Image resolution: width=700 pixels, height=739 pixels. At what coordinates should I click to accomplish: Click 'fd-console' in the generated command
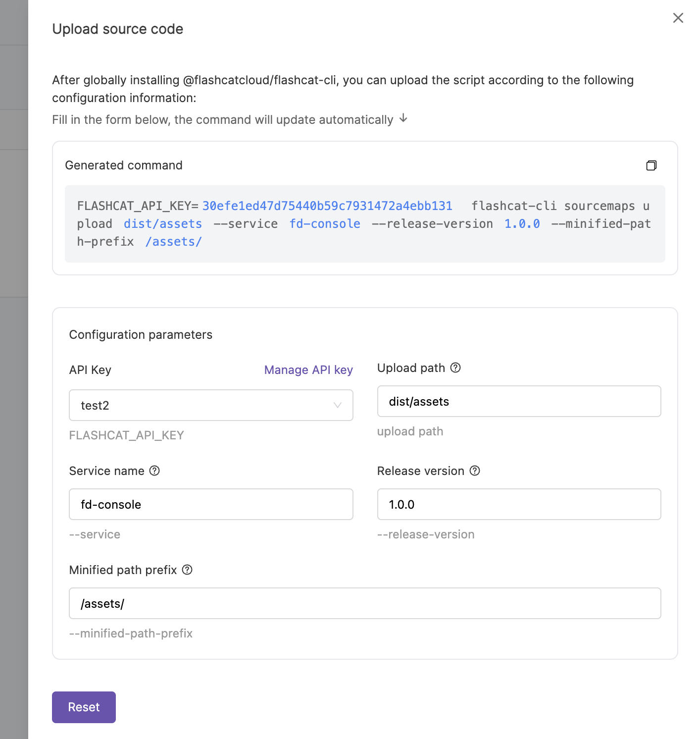(325, 224)
